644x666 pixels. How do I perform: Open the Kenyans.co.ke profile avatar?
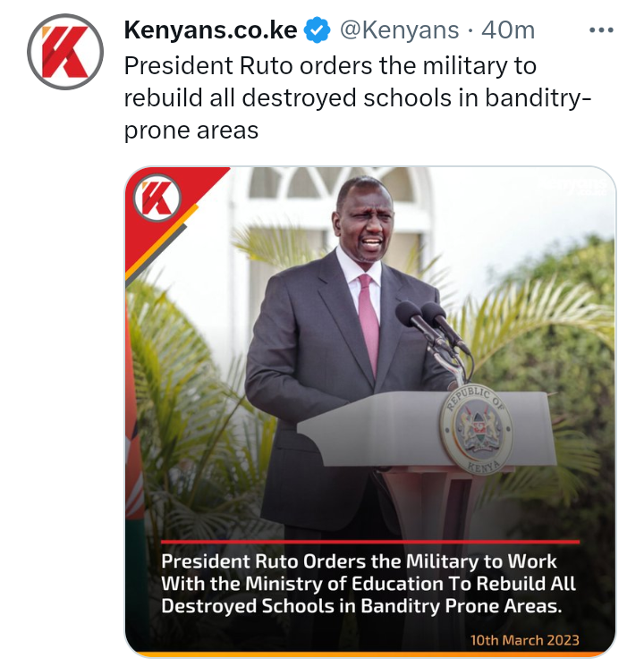pyautogui.click(x=65, y=52)
